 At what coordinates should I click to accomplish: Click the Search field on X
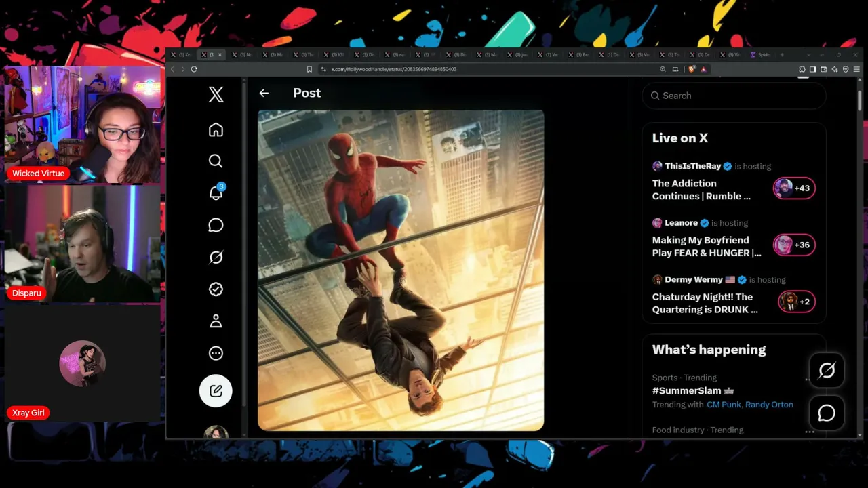coord(734,96)
